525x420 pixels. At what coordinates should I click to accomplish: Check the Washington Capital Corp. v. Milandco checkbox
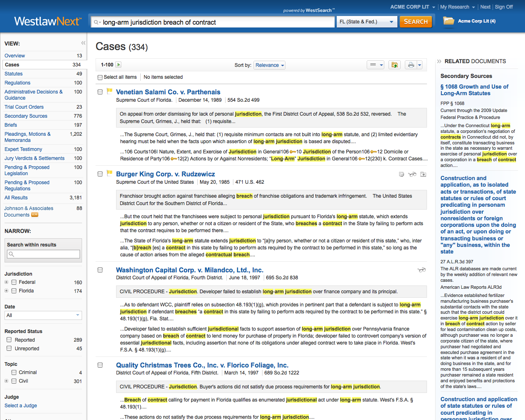tap(100, 270)
